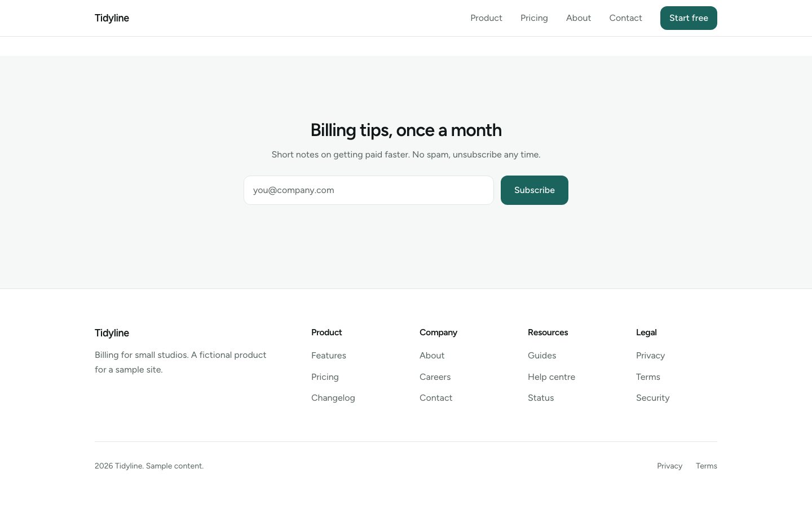Click the Tidyline logo in the top navigation bar
The height and width of the screenshot is (508, 812).
pyautogui.click(x=112, y=18)
